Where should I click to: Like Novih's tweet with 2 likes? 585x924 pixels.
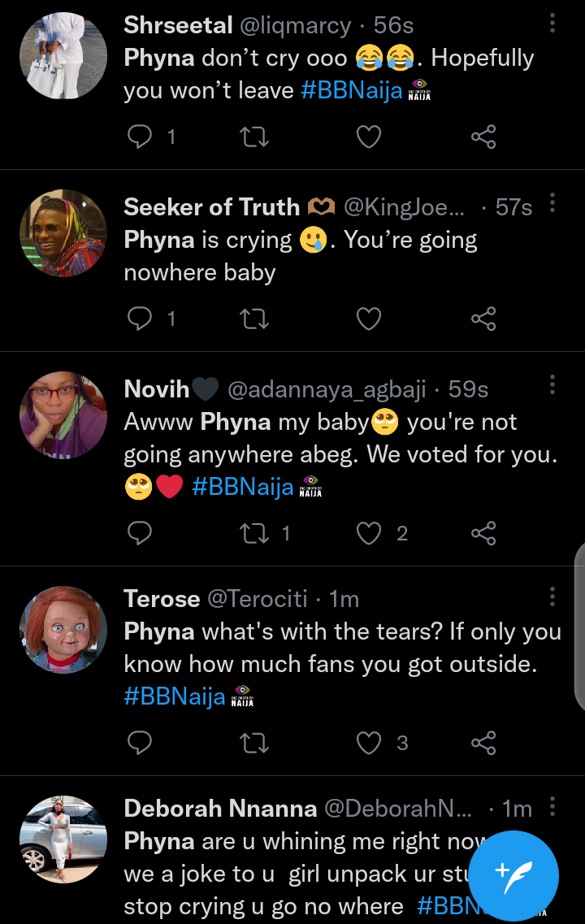(369, 533)
